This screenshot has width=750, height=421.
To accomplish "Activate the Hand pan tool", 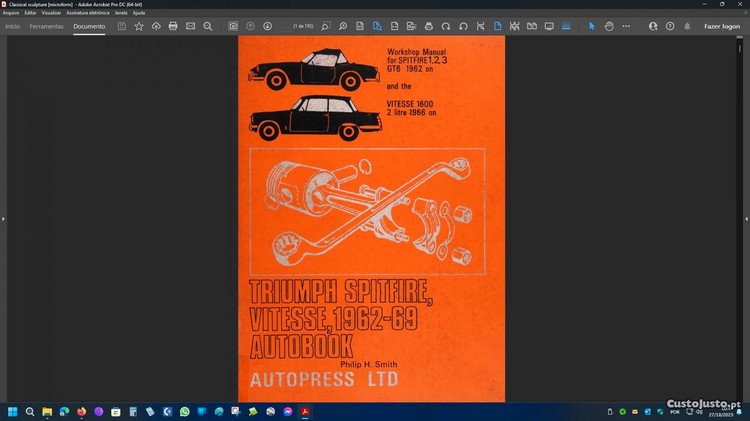I will tap(608, 26).
